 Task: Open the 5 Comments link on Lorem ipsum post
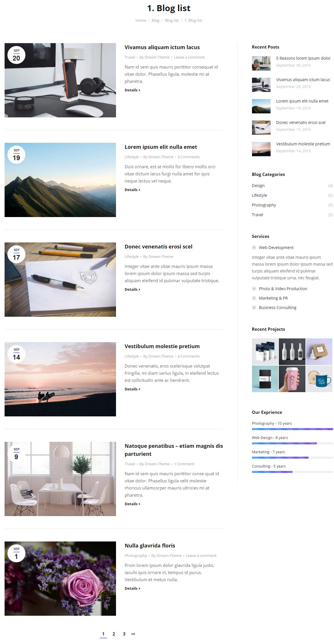189,157
